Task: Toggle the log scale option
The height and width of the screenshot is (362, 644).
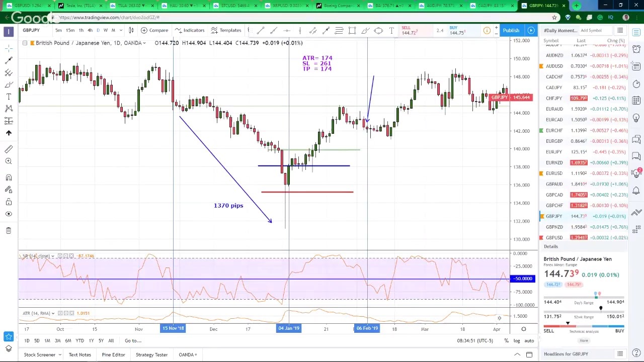Action: point(517,341)
